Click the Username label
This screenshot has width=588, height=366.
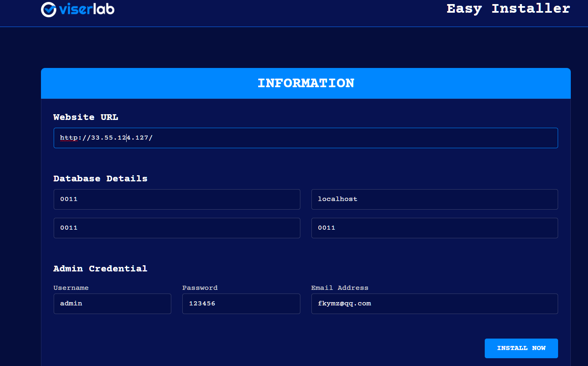click(71, 288)
